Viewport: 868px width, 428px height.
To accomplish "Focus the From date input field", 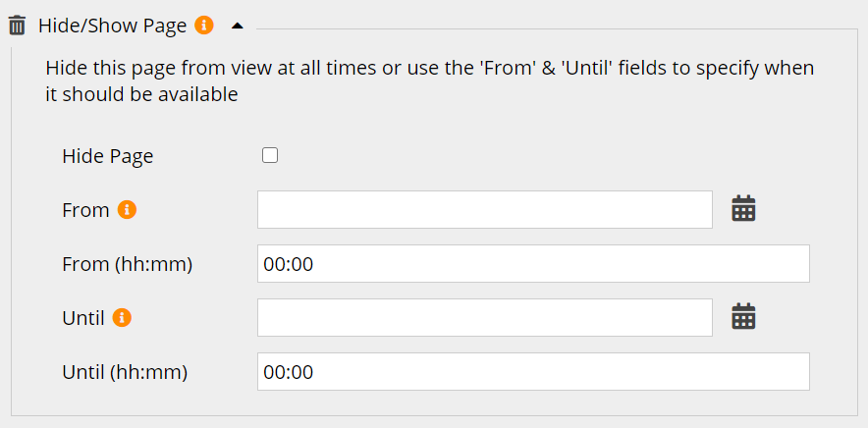I will (484, 209).
